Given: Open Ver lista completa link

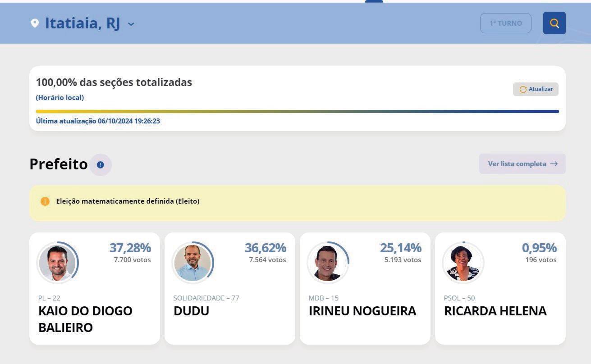Looking at the screenshot, I should point(522,164).
